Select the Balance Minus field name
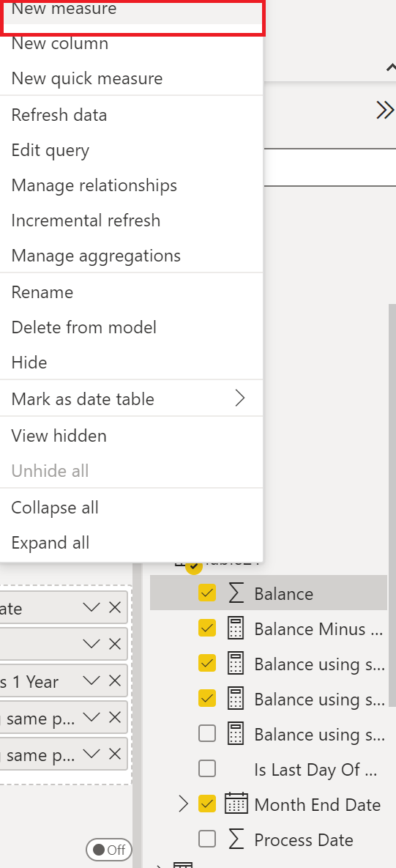The width and height of the screenshot is (396, 868). point(318,629)
